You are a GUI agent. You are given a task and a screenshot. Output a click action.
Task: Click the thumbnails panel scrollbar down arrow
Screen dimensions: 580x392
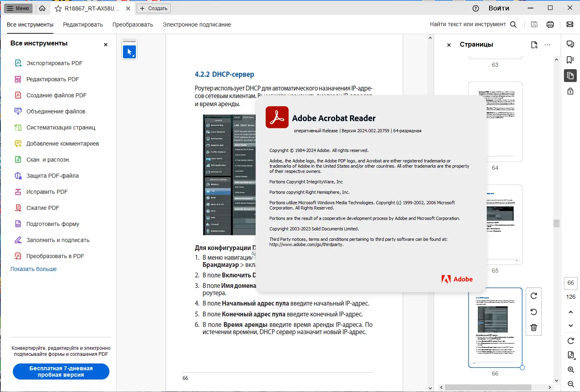pos(556,380)
